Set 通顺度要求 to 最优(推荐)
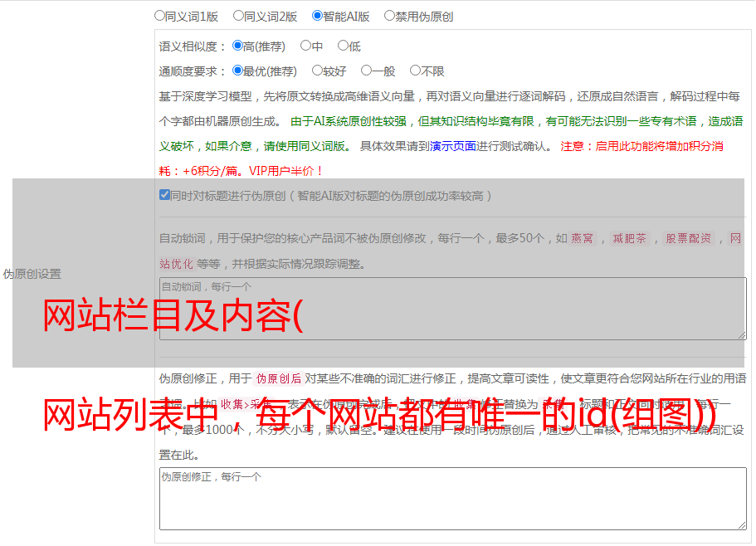This screenshot has width=756, height=546. coord(237,71)
